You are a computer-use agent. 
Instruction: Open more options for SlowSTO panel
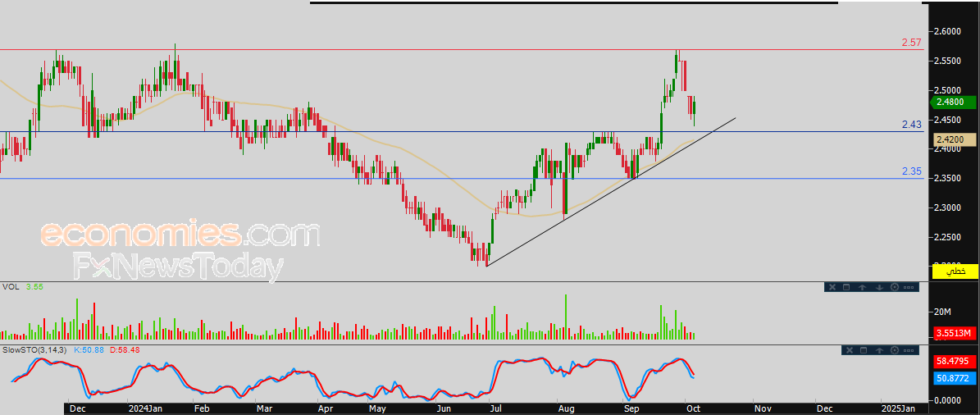coord(909,351)
